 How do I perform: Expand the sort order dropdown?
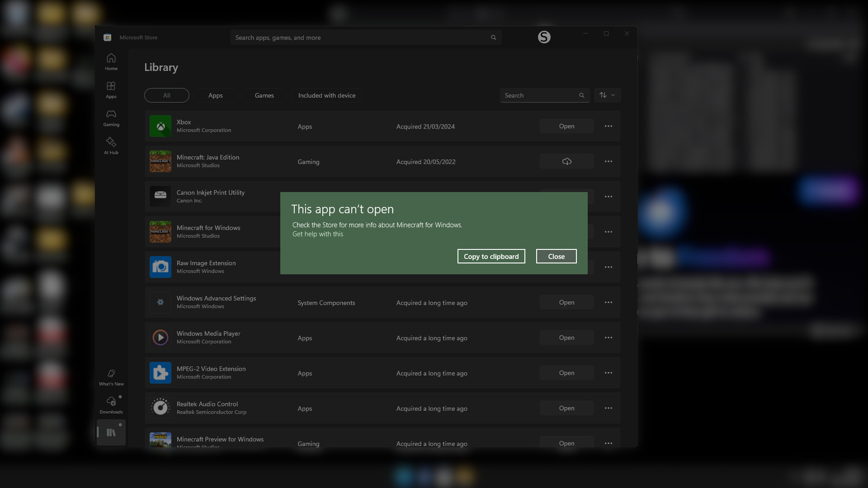[x=607, y=95]
